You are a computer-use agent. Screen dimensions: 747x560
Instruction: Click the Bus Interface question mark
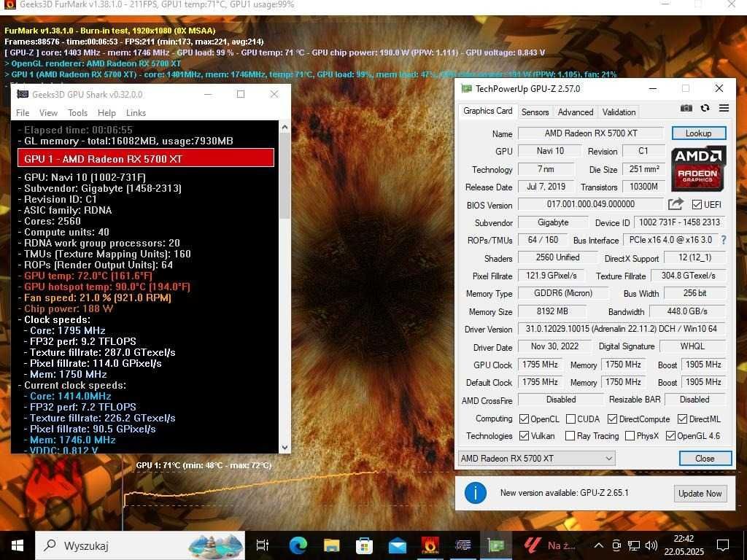tap(724, 240)
